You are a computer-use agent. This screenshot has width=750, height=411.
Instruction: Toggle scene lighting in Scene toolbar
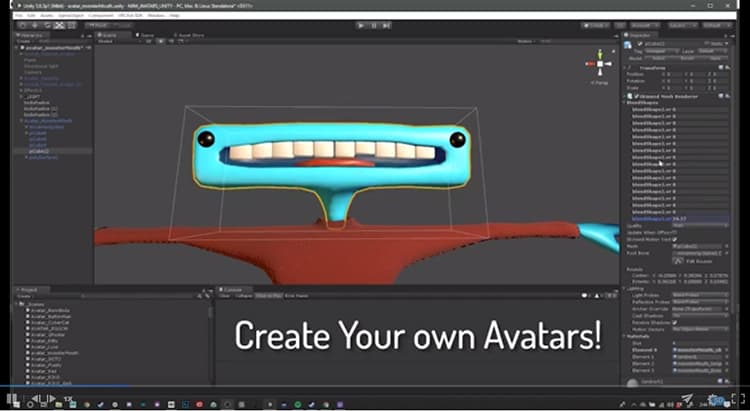point(161,42)
